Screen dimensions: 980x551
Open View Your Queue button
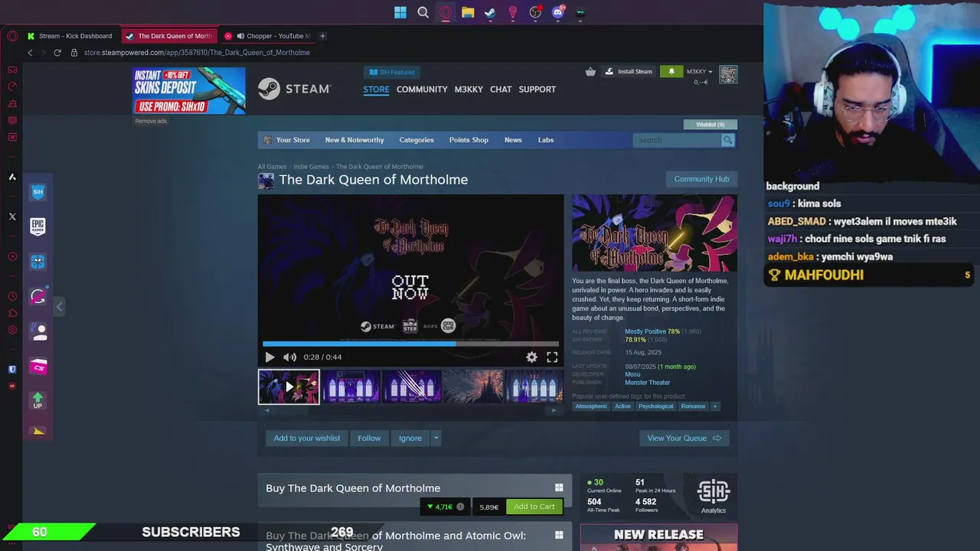click(684, 439)
